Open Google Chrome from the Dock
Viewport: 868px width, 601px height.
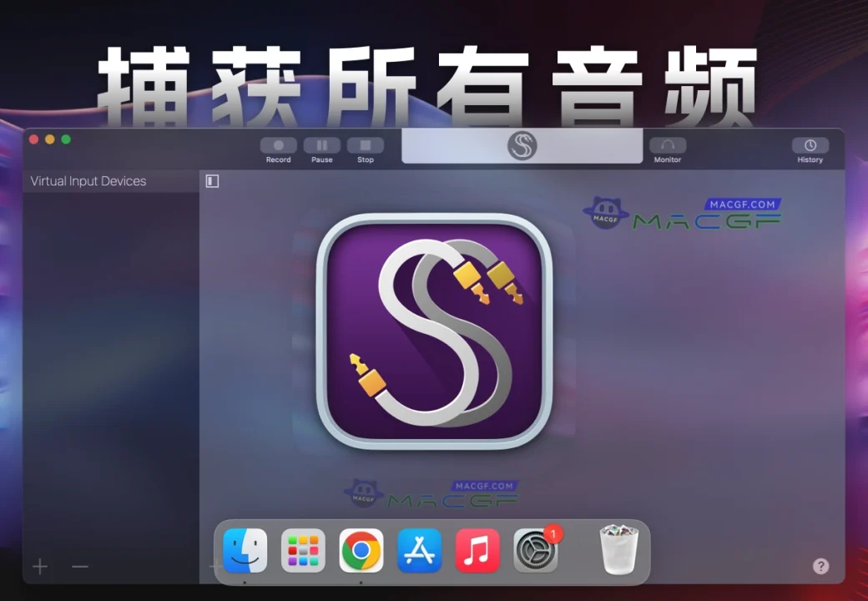tap(361, 549)
